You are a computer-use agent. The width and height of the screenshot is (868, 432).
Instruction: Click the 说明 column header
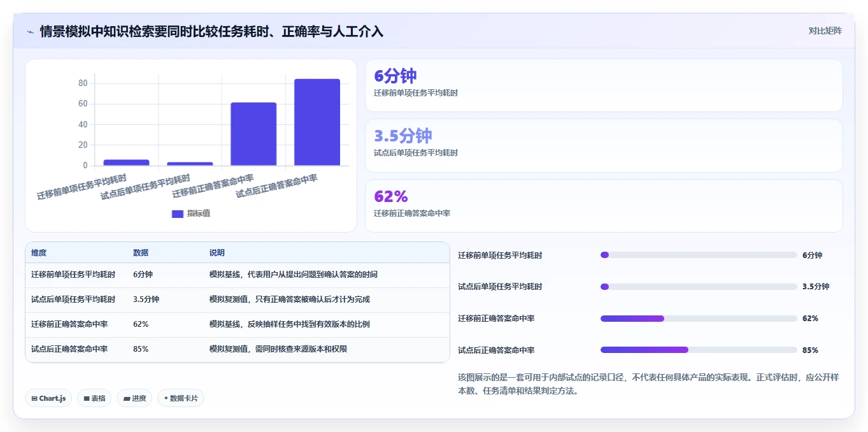217,253
